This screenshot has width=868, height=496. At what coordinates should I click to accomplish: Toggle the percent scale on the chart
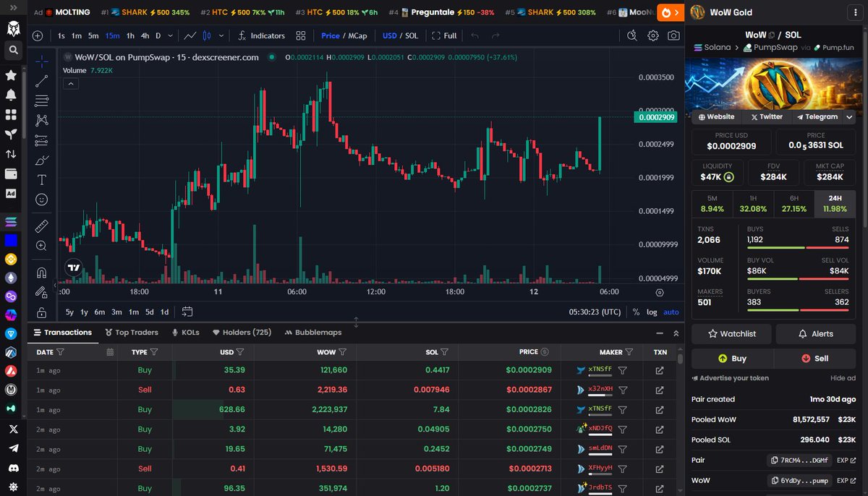[636, 312]
